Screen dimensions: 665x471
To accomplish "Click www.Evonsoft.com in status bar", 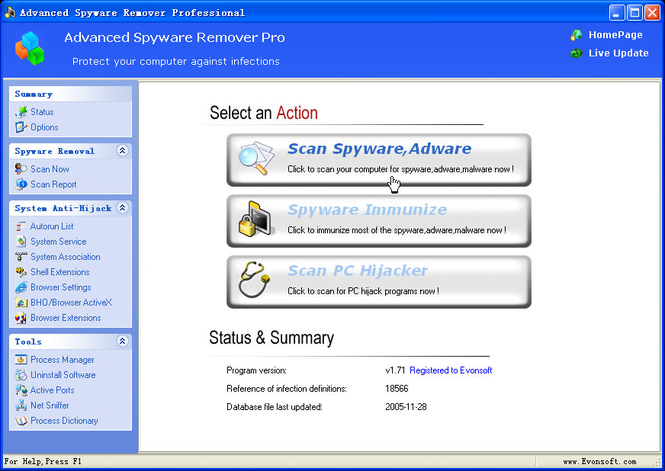I will point(599,461).
